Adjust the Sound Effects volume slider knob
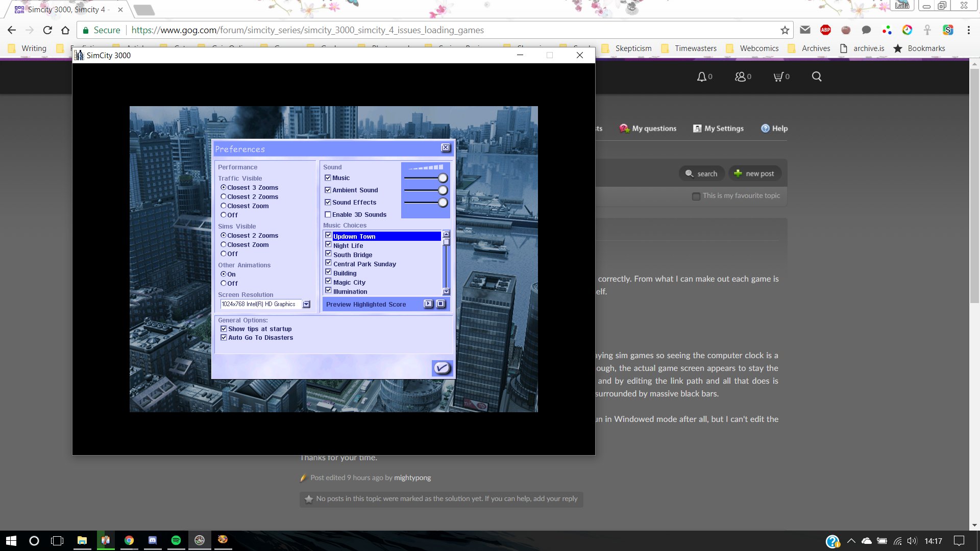980x551 pixels. tap(443, 203)
